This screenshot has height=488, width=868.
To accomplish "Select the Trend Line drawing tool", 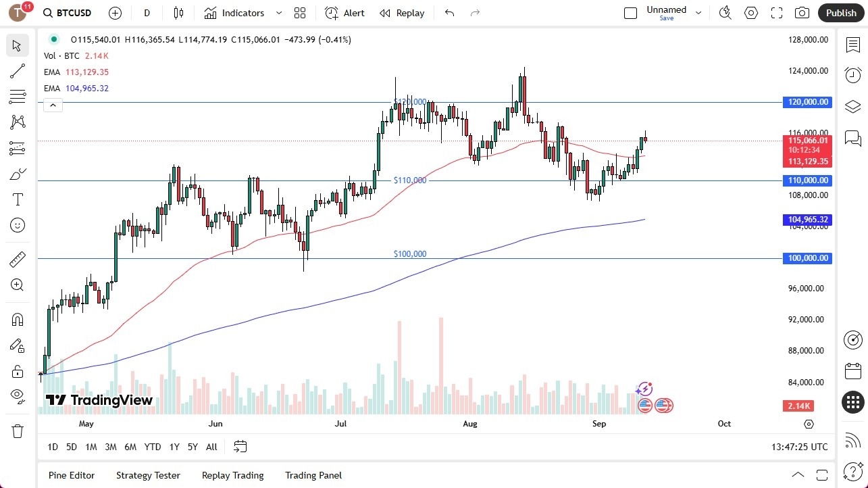I will coord(17,71).
